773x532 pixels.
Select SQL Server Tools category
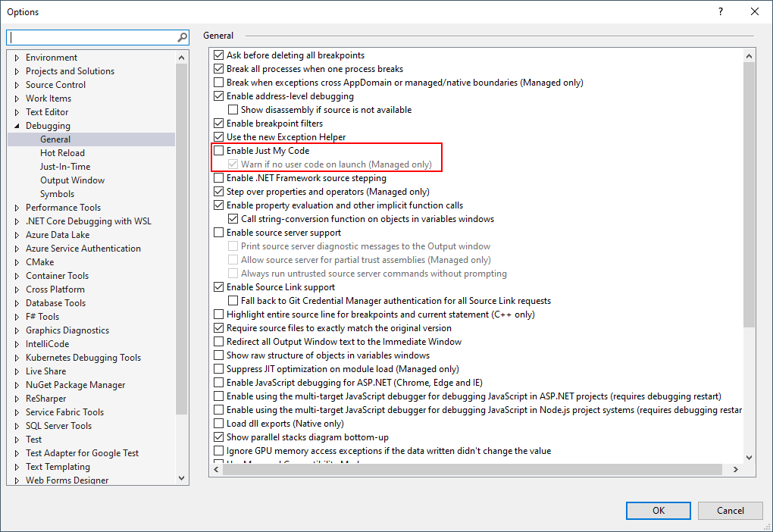pos(58,426)
